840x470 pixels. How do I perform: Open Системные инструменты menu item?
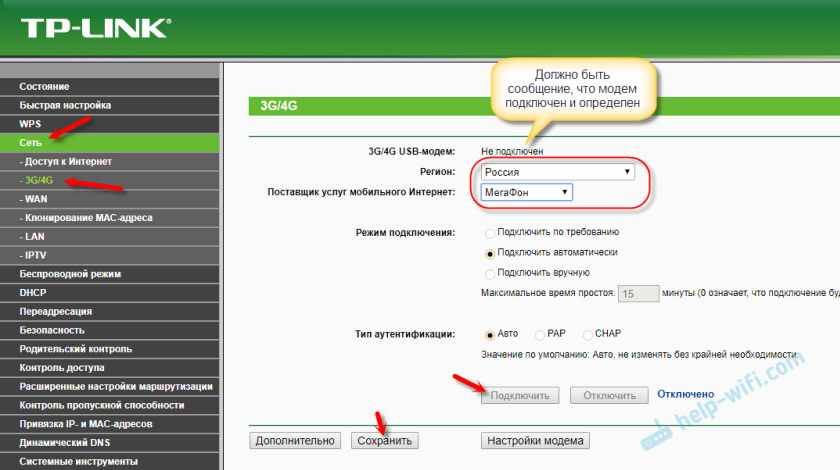(x=109, y=461)
